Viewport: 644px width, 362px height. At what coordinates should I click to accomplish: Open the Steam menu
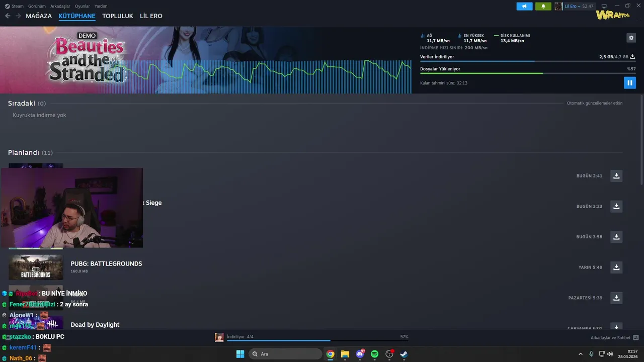(14, 6)
